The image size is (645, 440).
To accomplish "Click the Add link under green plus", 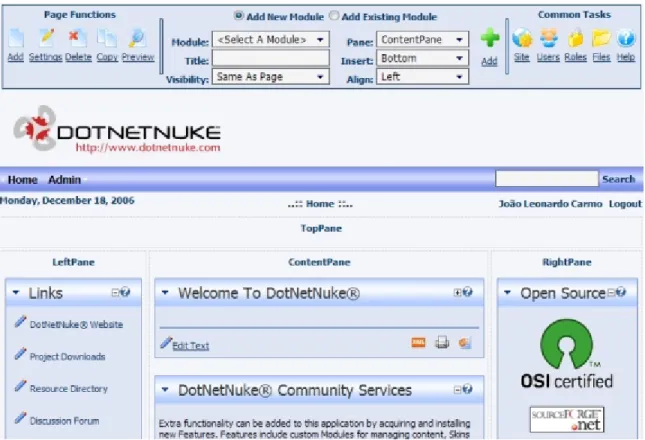I will tap(489, 61).
